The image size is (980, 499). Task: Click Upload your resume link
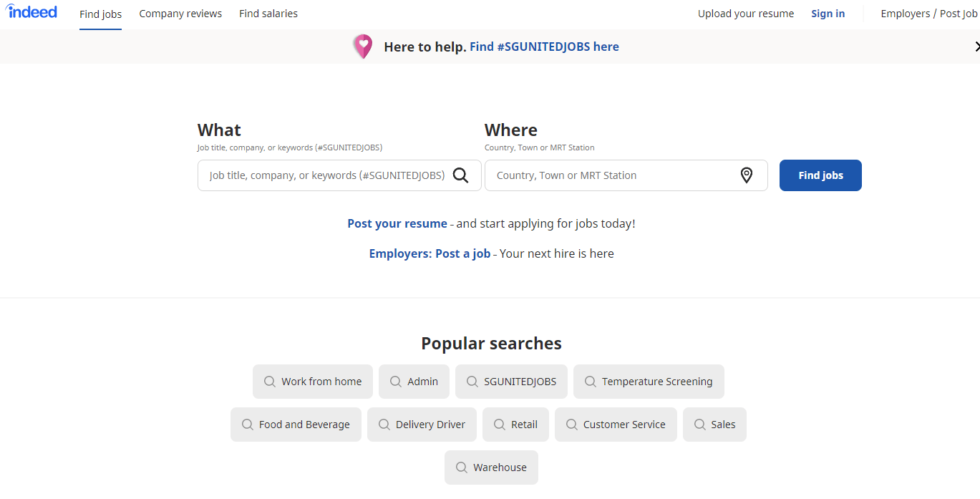pyautogui.click(x=746, y=14)
